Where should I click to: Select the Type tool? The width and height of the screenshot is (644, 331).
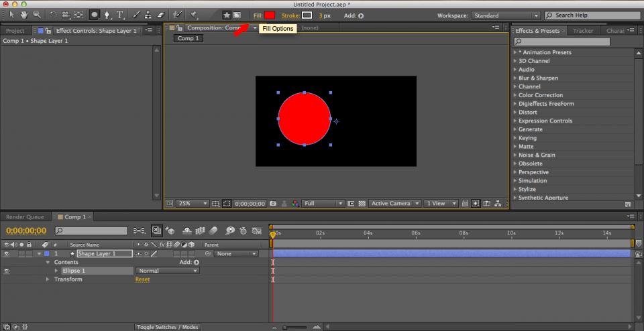[x=120, y=15]
